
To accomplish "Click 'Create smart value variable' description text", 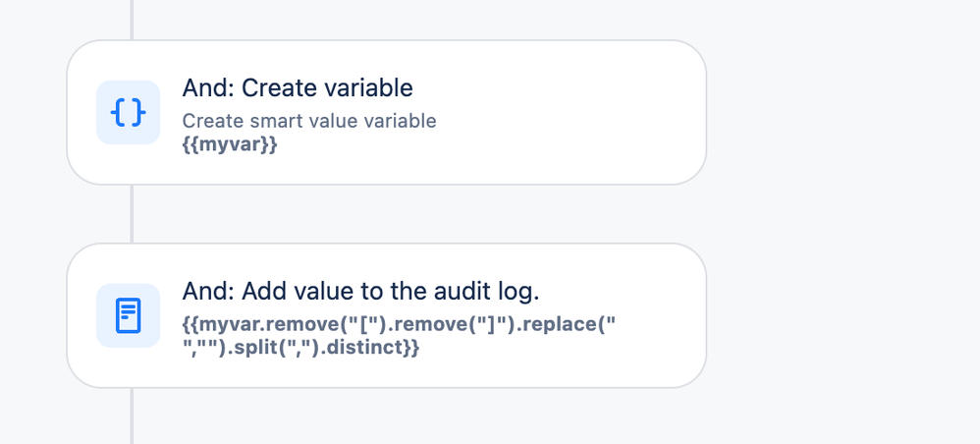I will tap(309, 121).
